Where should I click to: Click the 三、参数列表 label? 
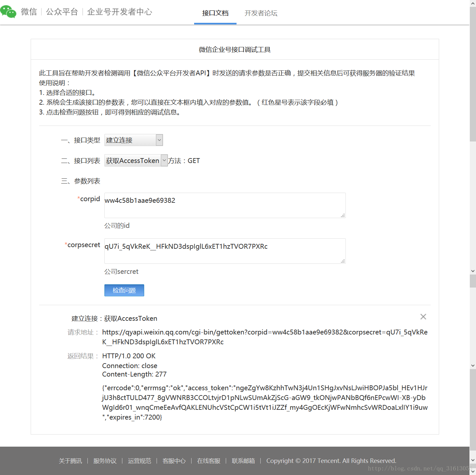(x=81, y=181)
